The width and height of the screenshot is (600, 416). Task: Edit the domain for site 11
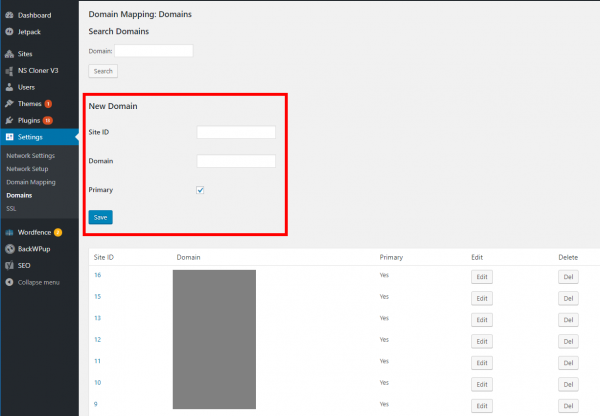(482, 363)
